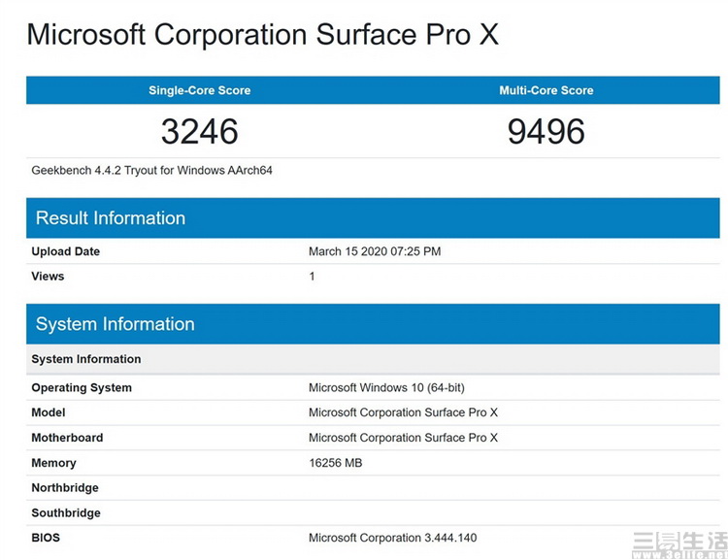Screen dimensions: 728x560
Task: Click the Operating System label
Action: point(82,387)
